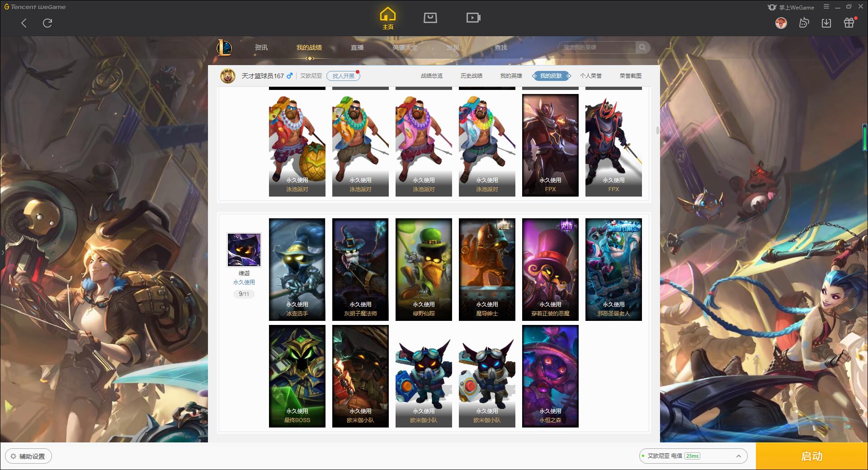Switch to 个人荣誉 sub-tab
Image resolution: width=868 pixels, height=470 pixels.
coord(591,76)
